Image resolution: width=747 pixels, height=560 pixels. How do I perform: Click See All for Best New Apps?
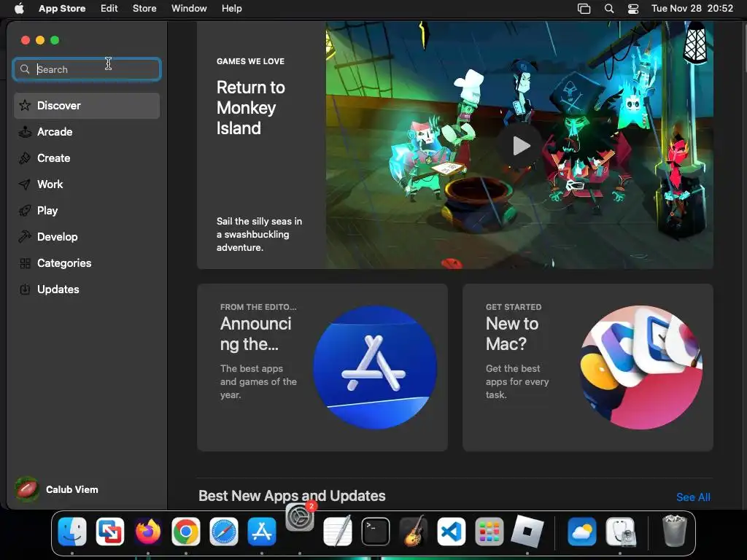[693, 497]
